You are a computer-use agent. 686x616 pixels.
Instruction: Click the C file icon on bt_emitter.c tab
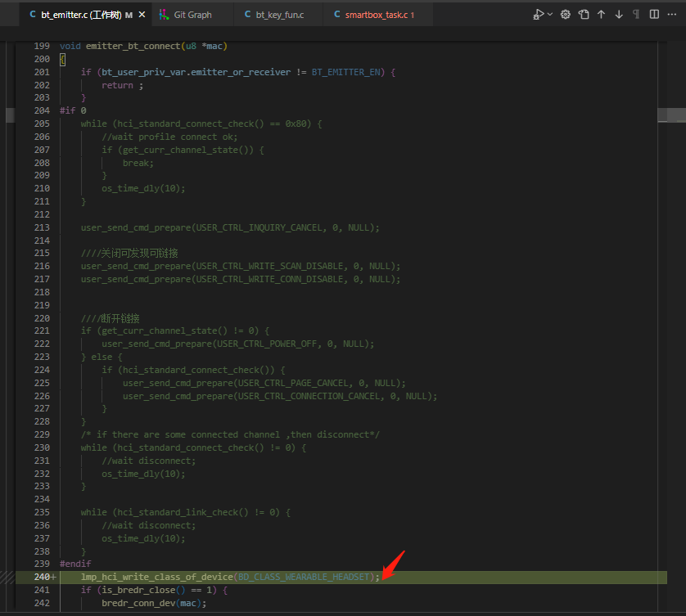(33, 15)
